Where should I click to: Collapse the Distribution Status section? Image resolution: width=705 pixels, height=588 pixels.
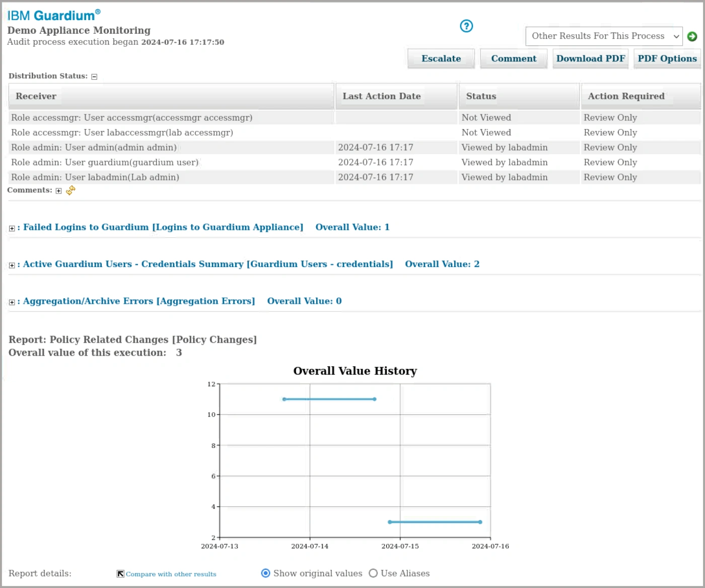[94, 77]
